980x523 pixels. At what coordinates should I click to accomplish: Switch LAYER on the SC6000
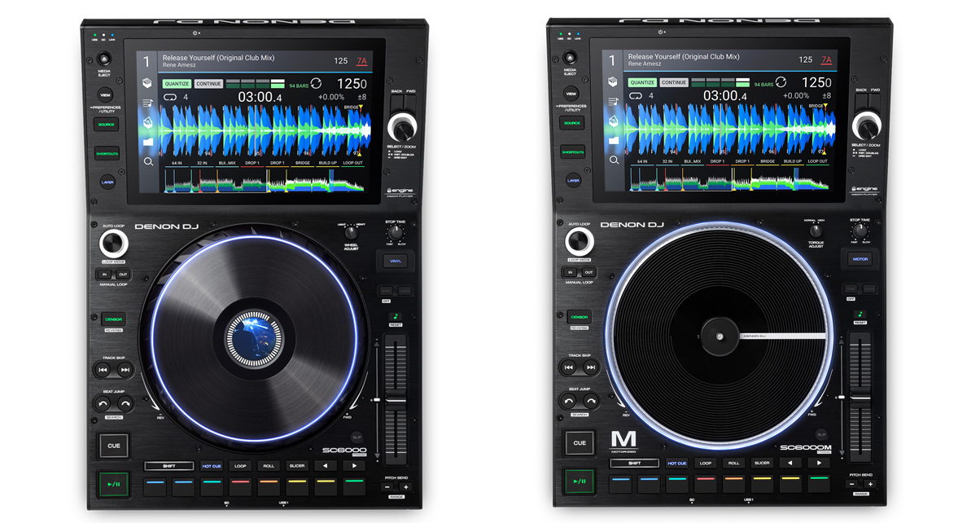coord(107,182)
